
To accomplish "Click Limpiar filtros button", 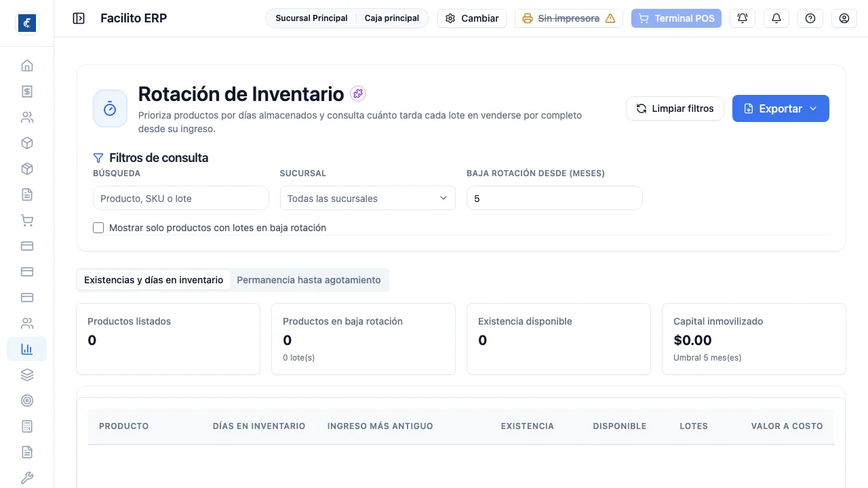I will [675, 108].
